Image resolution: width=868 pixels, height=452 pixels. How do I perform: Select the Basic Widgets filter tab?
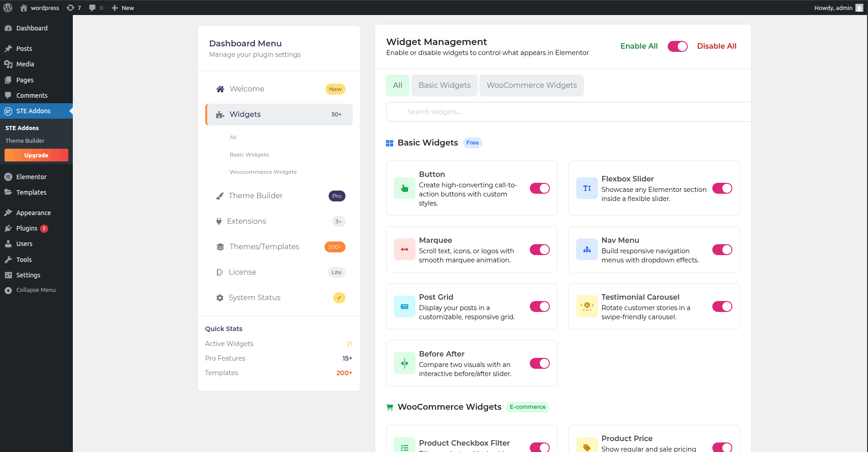(x=444, y=85)
